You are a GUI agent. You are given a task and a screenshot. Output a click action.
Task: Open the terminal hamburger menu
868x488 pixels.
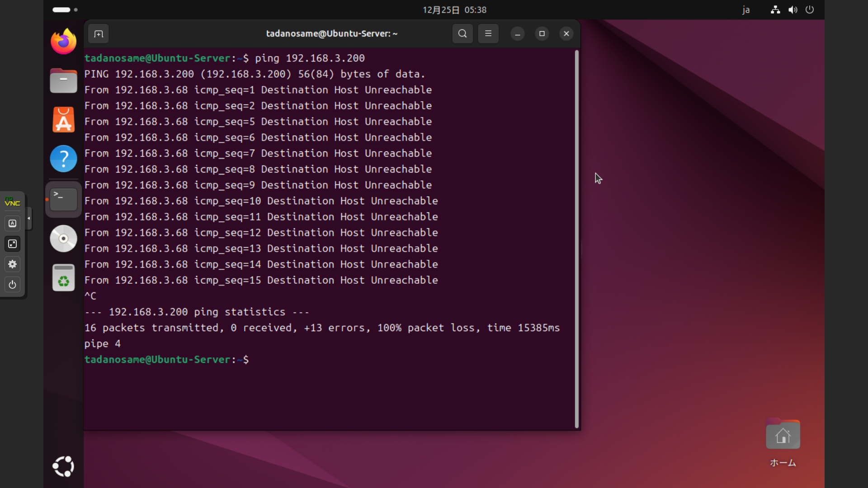coord(488,34)
